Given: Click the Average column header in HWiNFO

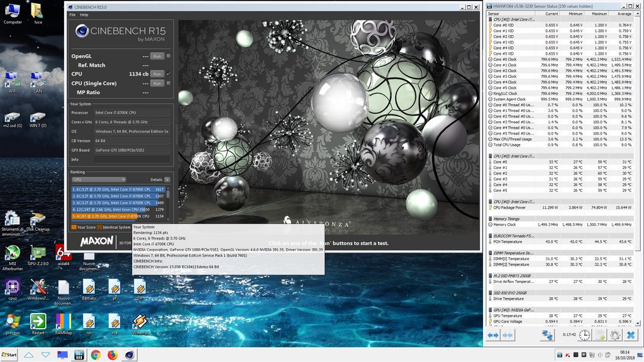Looking at the screenshot, I should pos(621,14).
